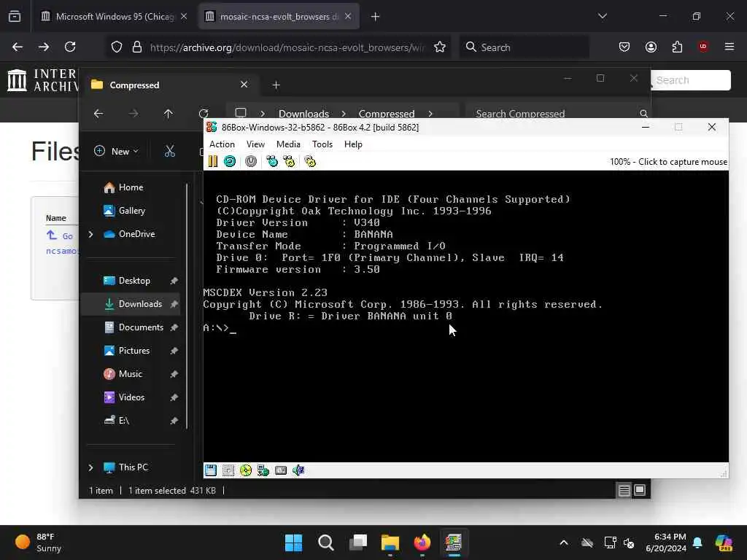Open the View menu in 86Box
Viewport: 747px width, 560px height.
(255, 144)
